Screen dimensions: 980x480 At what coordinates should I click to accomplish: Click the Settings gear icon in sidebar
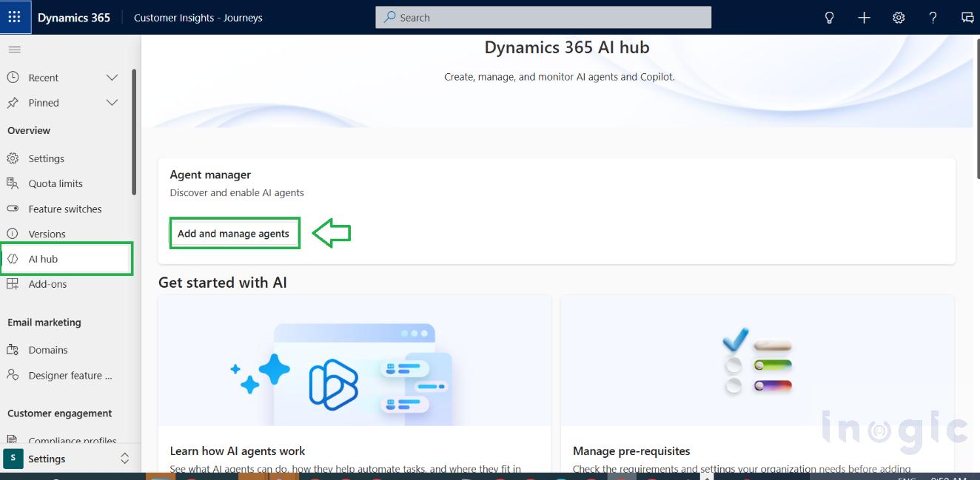(13, 158)
